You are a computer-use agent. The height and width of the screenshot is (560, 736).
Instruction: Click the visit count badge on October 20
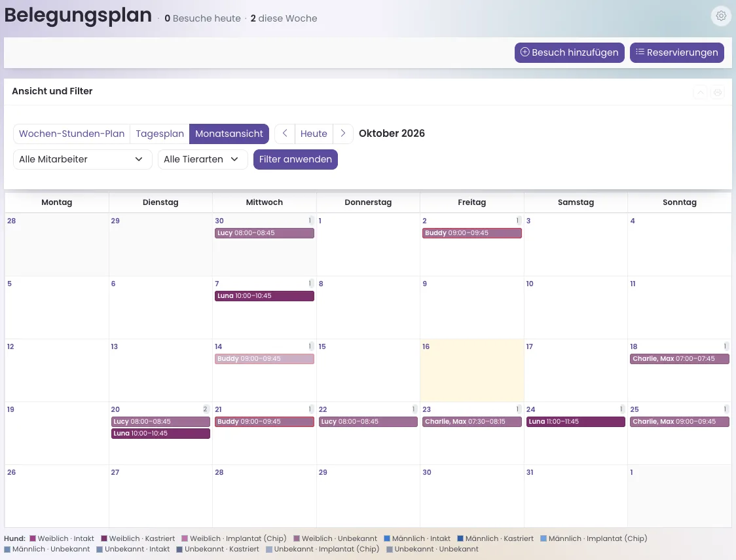(205, 409)
